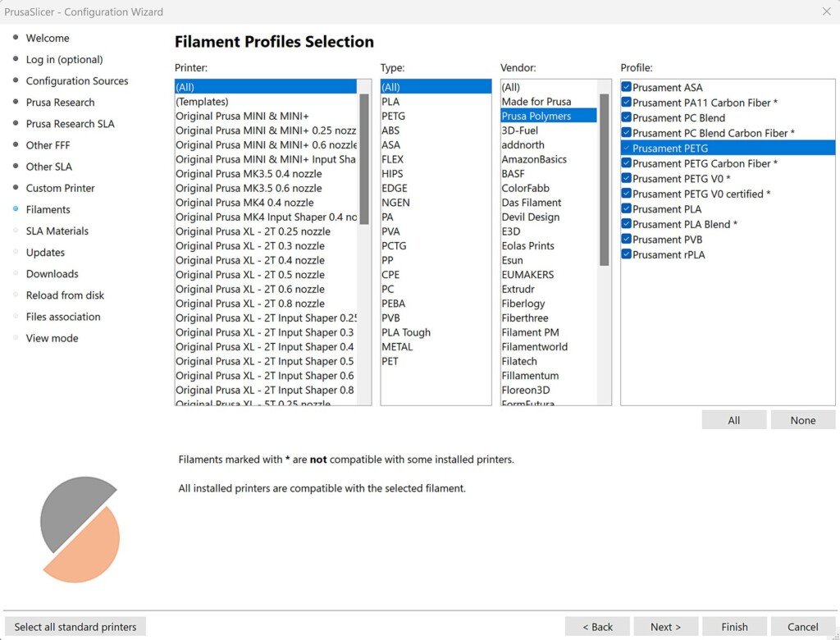Screen dimensions: 840x640
Task: Go to the Updates page
Action: [x=45, y=253]
